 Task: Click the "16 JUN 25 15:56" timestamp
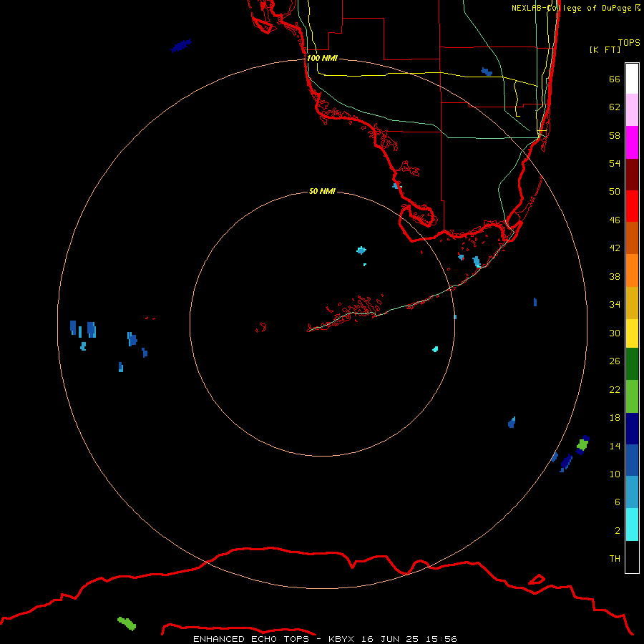409,639
